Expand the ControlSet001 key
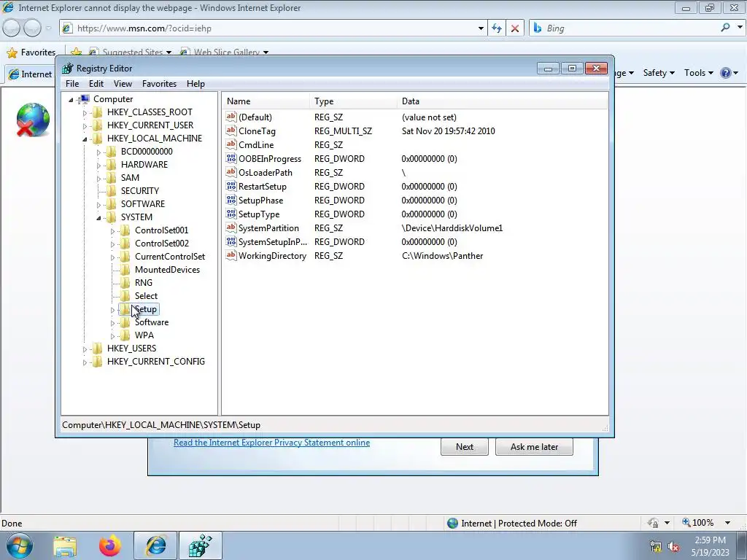Viewport: 747px width, 560px height. pyautogui.click(x=112, y=231)
